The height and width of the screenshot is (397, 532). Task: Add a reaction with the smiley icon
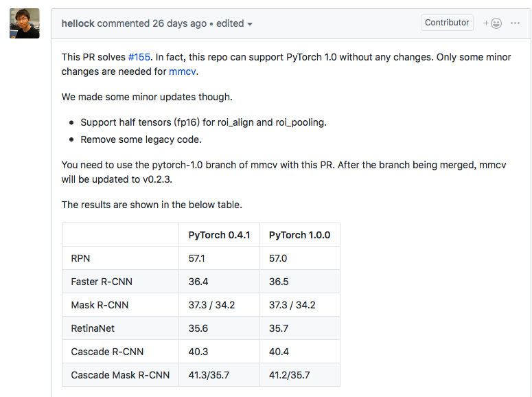493,23
